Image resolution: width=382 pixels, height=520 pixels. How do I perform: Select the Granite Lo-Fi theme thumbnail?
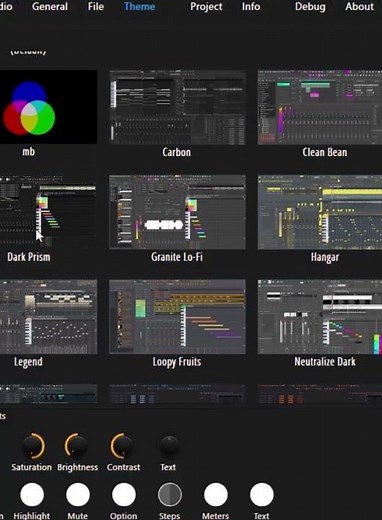tap(177, 212)
